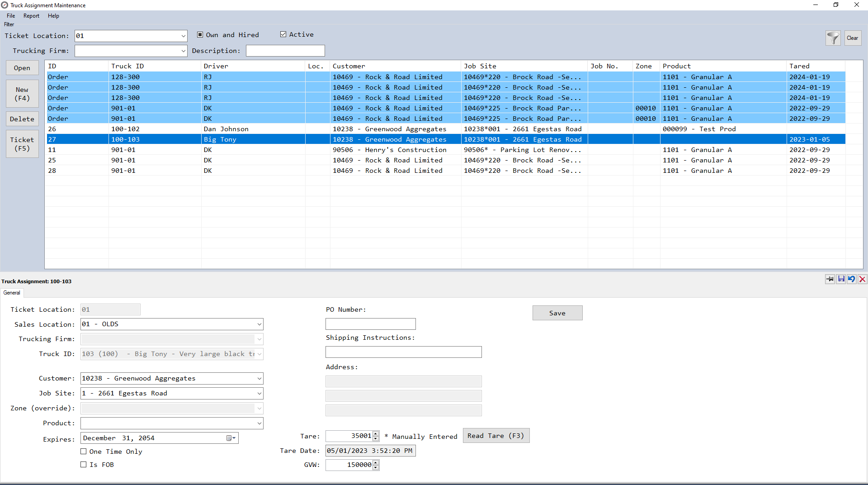868x485 pixels.
Task: Open the Product dropdown list
Action: pyautogui.click(x=259, y=423)
